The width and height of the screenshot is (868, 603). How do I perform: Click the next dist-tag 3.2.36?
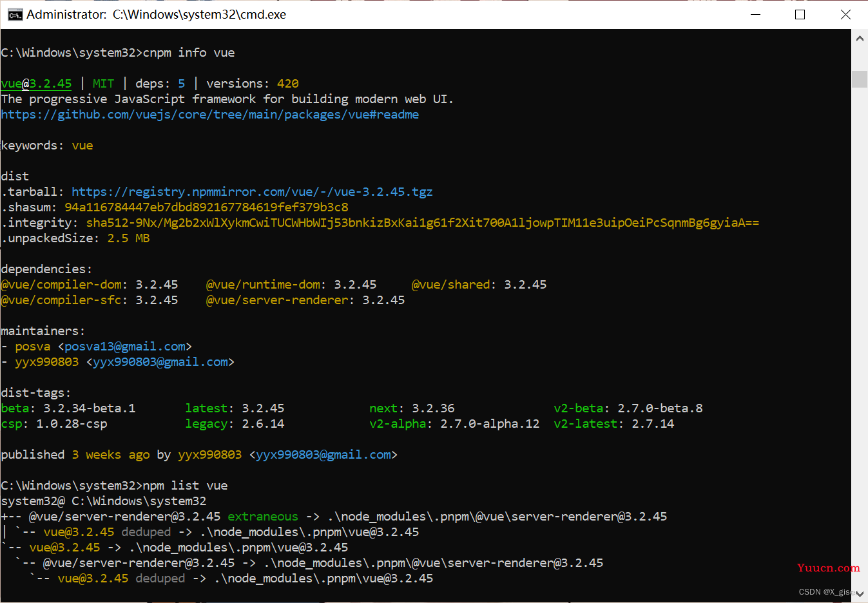pos(412,408)
